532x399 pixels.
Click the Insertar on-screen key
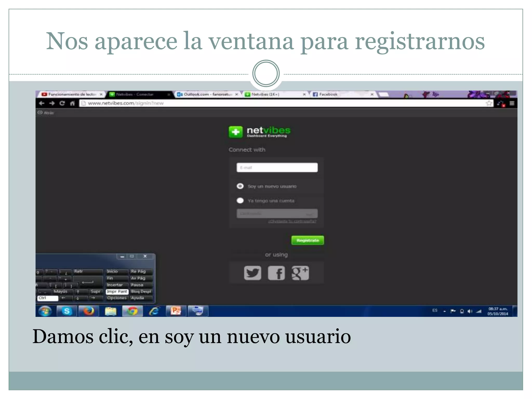point(117,285)
